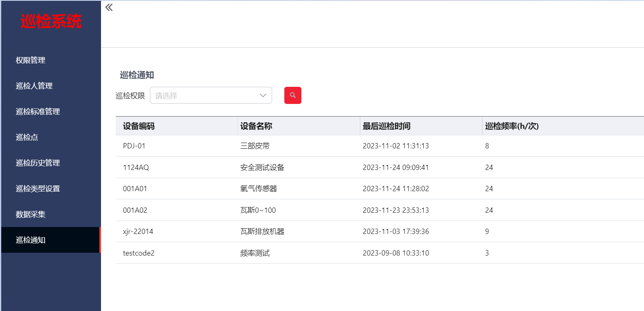
Task: Click frequency value 24 for 1124AQ
Action: (489, 168)
